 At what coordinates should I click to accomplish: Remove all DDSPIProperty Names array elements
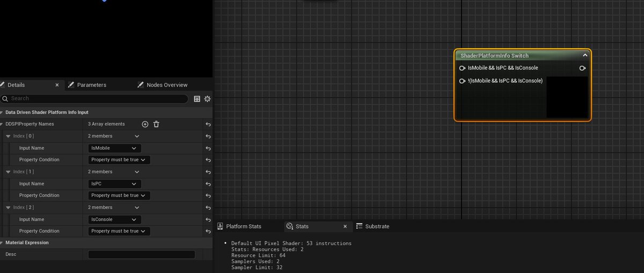tap(156, 124)
